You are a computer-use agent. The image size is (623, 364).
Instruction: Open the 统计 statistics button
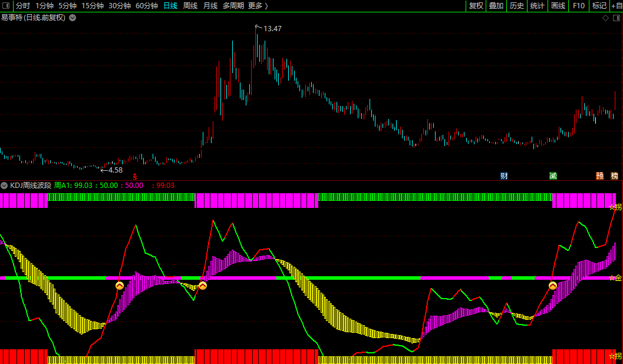[537, 6]
